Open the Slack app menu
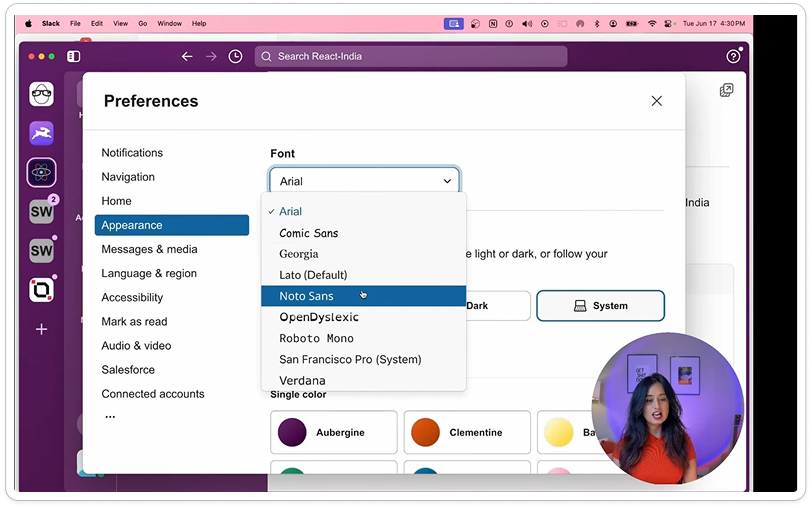812x508 pixels. coord(51,23)
